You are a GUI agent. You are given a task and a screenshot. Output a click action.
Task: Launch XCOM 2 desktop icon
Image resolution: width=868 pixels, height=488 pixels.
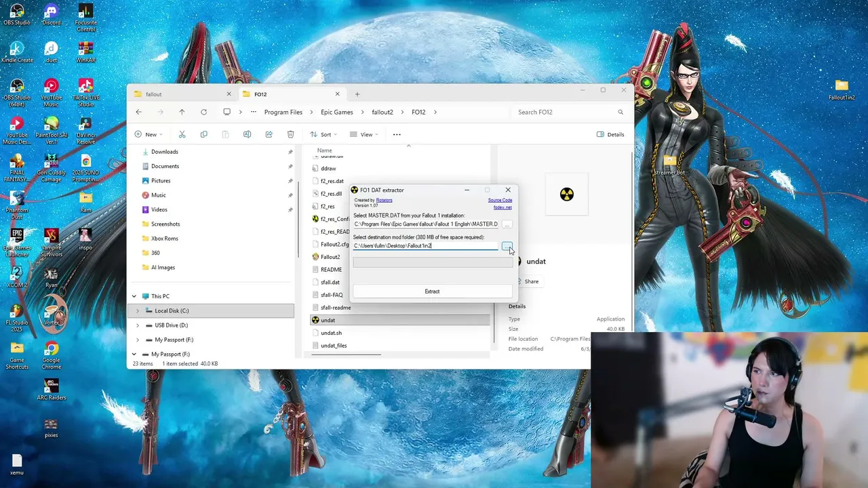point(17,277)
